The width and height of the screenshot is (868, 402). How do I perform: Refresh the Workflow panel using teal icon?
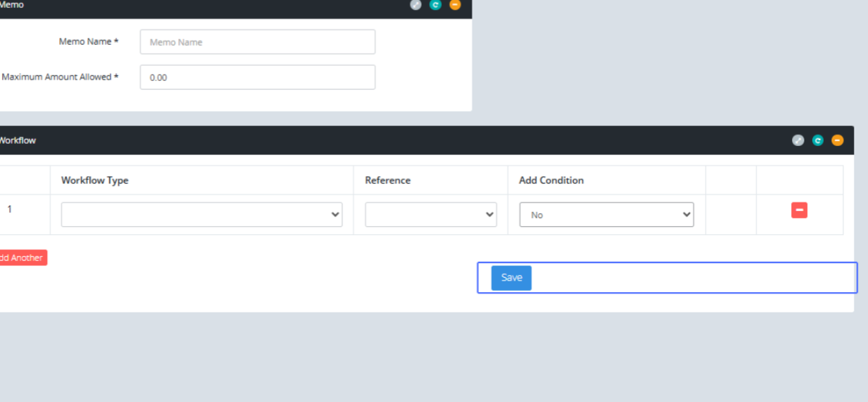817,140
